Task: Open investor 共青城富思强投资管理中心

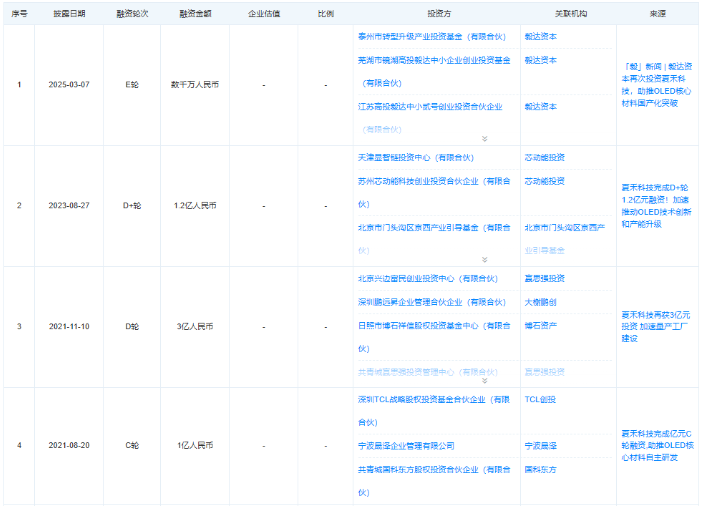Action: 427,372
